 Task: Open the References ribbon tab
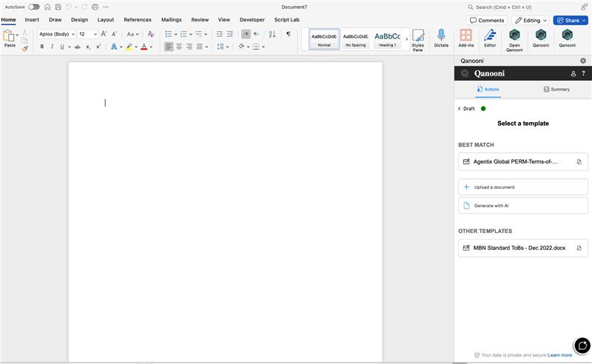coord(138,20)
